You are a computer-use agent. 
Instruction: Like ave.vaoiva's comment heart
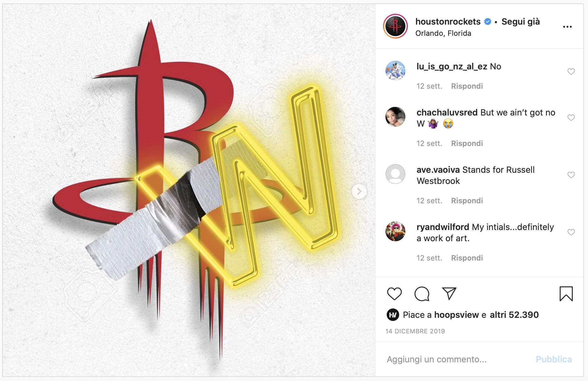[571, 175]
